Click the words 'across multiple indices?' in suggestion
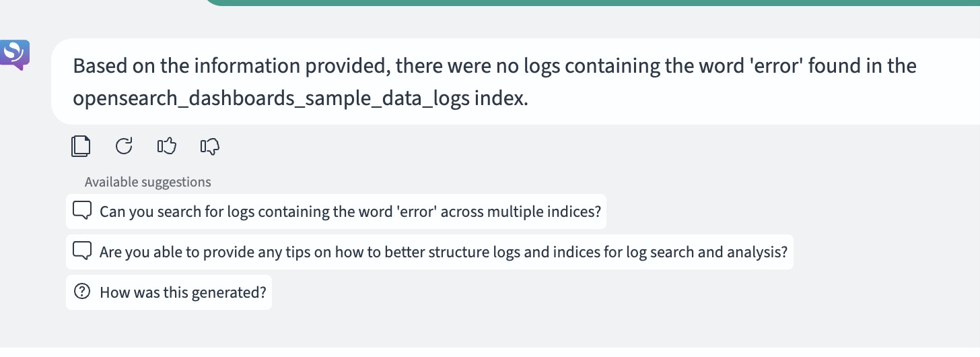The width and height of the screenshot is (980, 357). [x=529, y=212]
